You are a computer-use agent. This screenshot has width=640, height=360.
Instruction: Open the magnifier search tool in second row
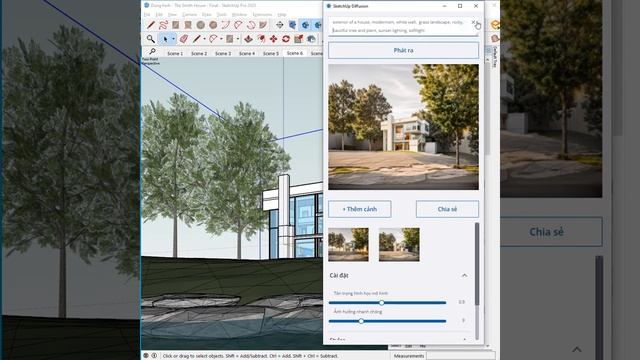click(x=151, y=39)
